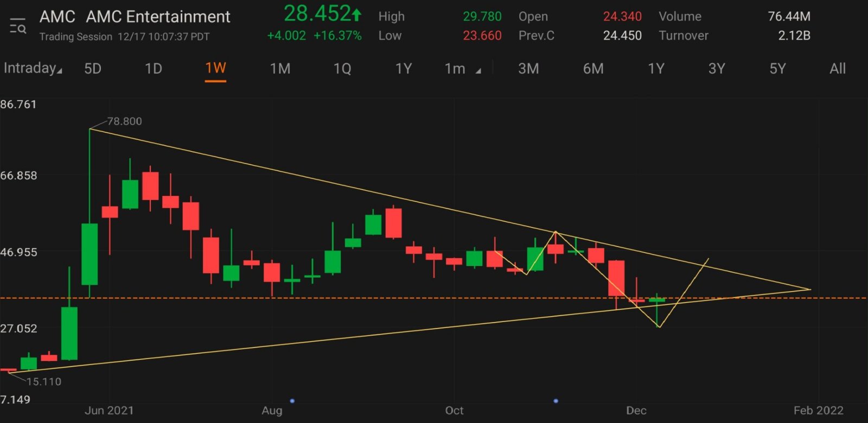Set chart range to 5Y
868x423 pixels.
[x=777, y=69]
